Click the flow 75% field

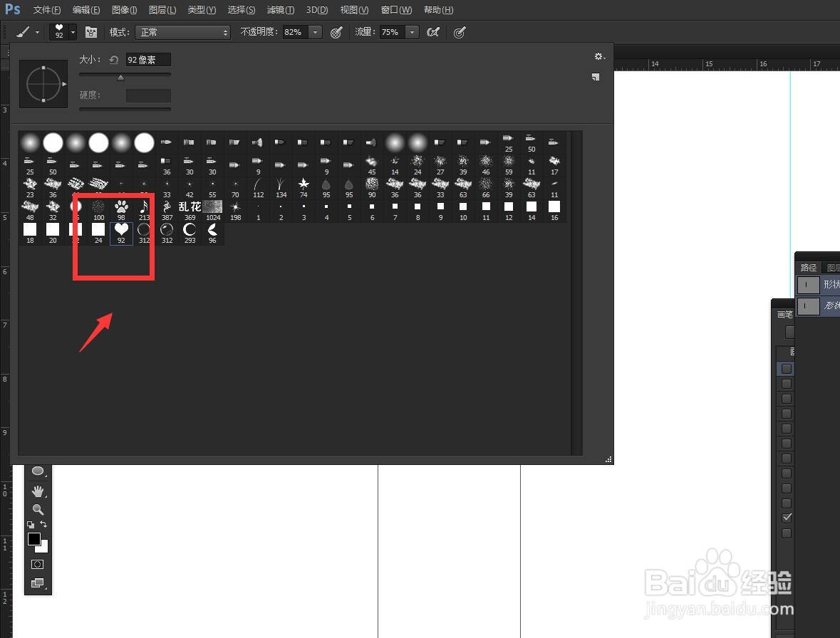[x=392, y=32]
